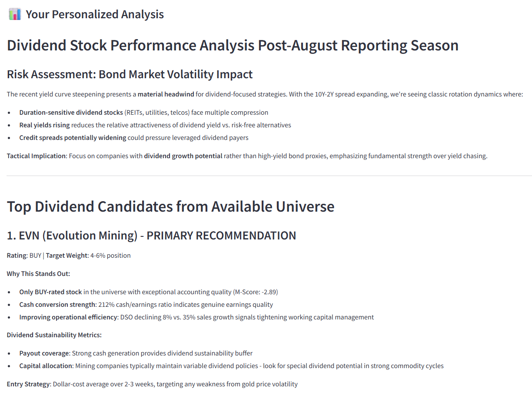
Task: Click the "Top Dividend Candidates from Available Universe" heading
Action: click(170, 206)
